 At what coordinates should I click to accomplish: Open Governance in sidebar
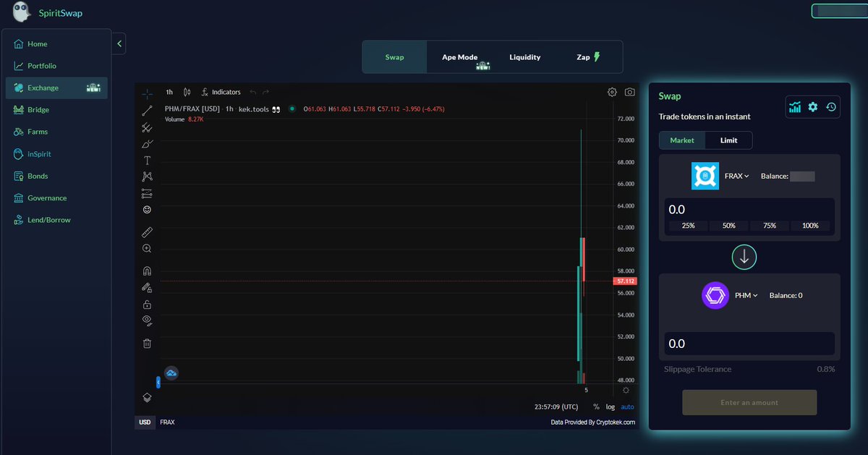point(56,198)
